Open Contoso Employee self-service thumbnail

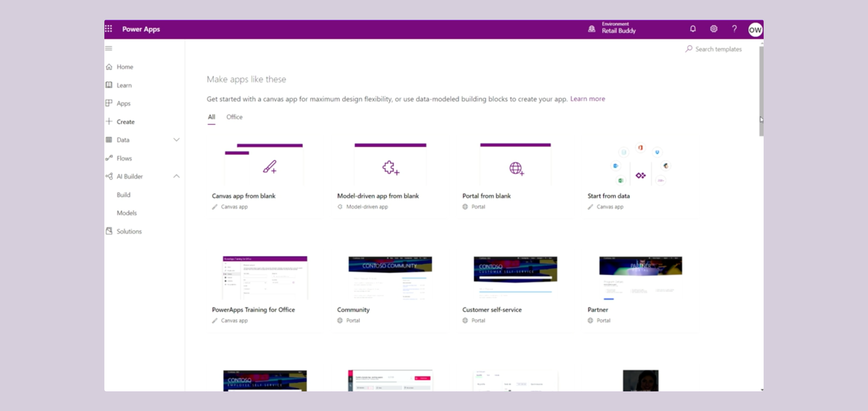coord(265,381)
